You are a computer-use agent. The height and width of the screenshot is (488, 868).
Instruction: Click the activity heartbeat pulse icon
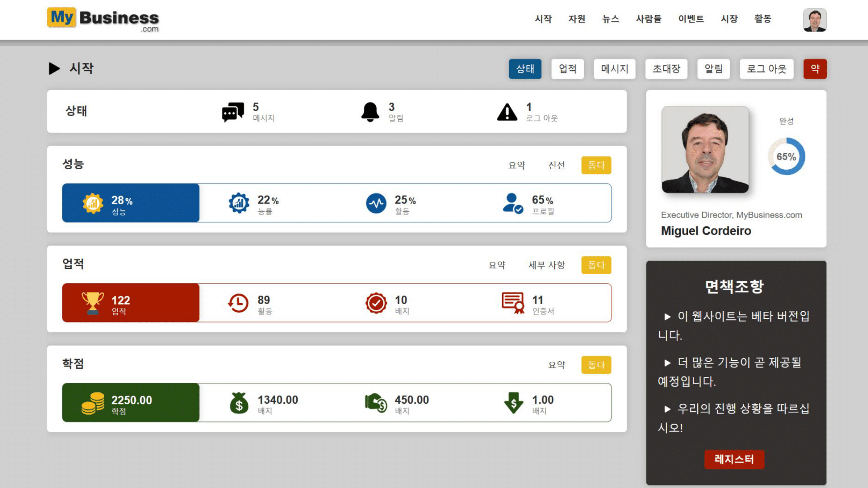[x=376, y=203]
